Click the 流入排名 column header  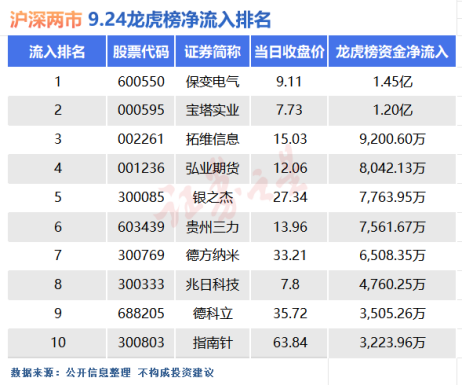tap(57, 52)
